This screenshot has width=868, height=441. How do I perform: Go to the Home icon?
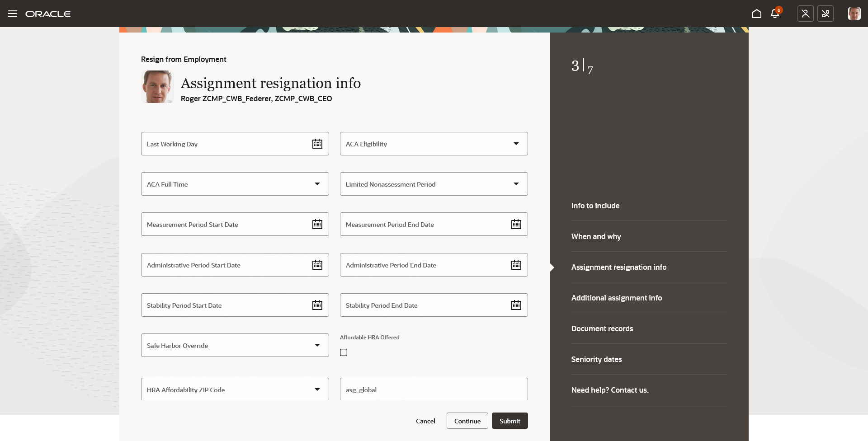coord(757,14)
